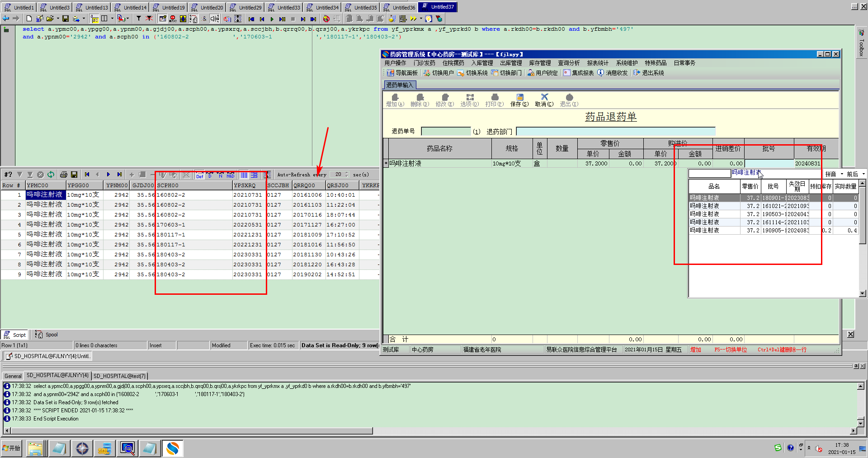Open the 用户操作 menu
The image size is (868, 458).
(x=395, y=63)
